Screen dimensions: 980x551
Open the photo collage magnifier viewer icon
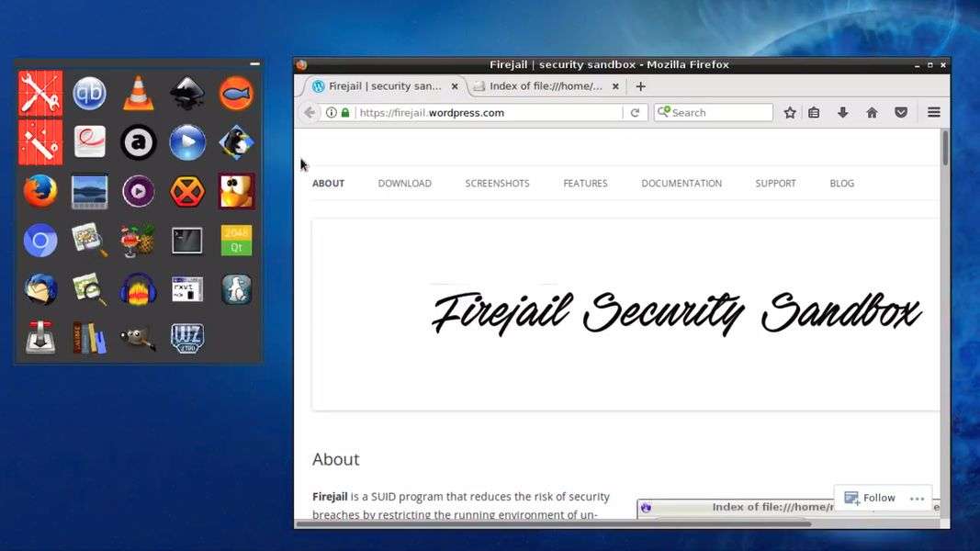pyautogui.click(x=89, y=241)
